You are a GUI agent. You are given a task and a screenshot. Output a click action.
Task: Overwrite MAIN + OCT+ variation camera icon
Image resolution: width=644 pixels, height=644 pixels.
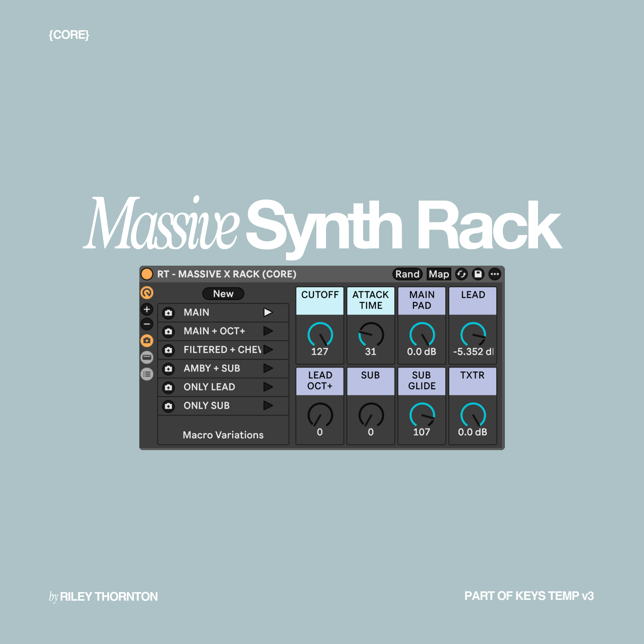point(168,331)
